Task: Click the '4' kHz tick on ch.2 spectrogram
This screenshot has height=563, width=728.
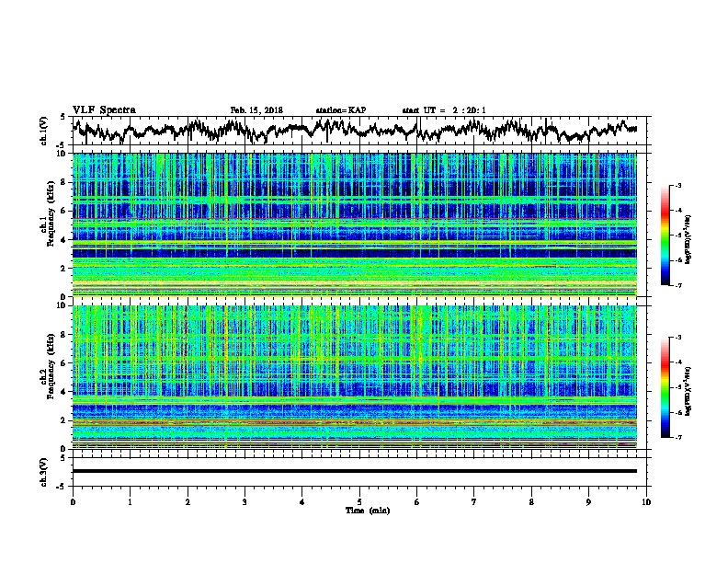Action: click(x=64, y=392)
